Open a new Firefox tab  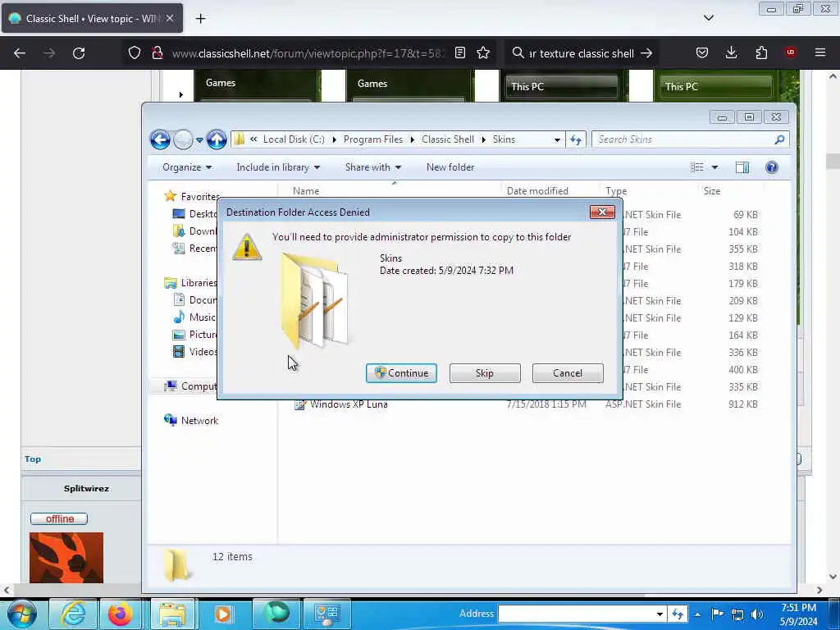[200, 19]
